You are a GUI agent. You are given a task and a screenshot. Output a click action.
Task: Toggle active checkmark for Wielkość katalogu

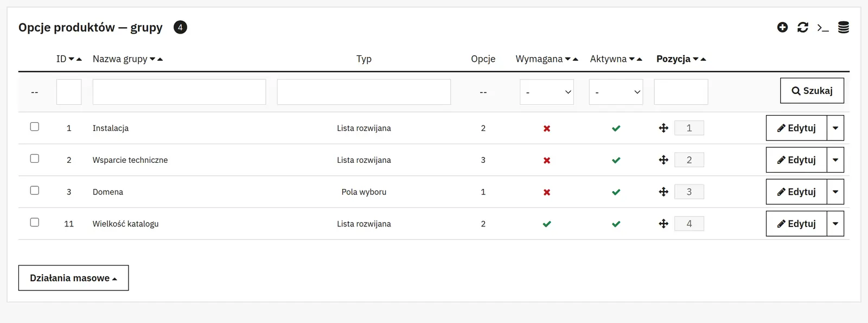click(616, 224)
